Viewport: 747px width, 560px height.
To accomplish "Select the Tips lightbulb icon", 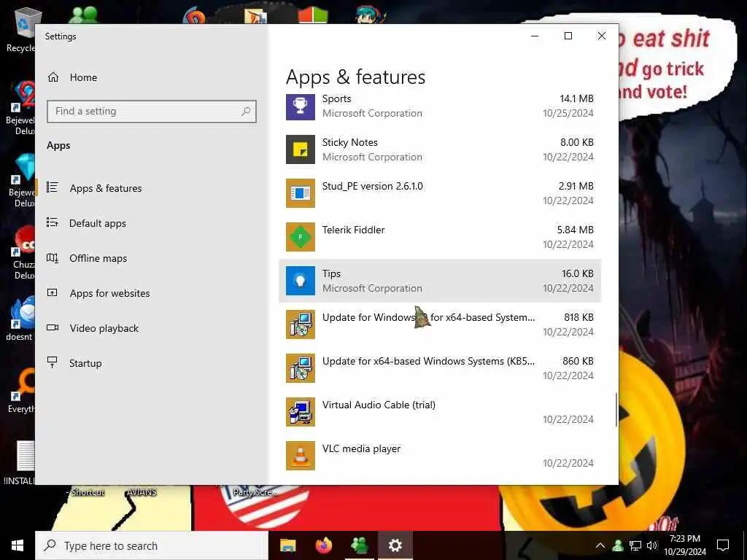I will click(x=300, y=281).
